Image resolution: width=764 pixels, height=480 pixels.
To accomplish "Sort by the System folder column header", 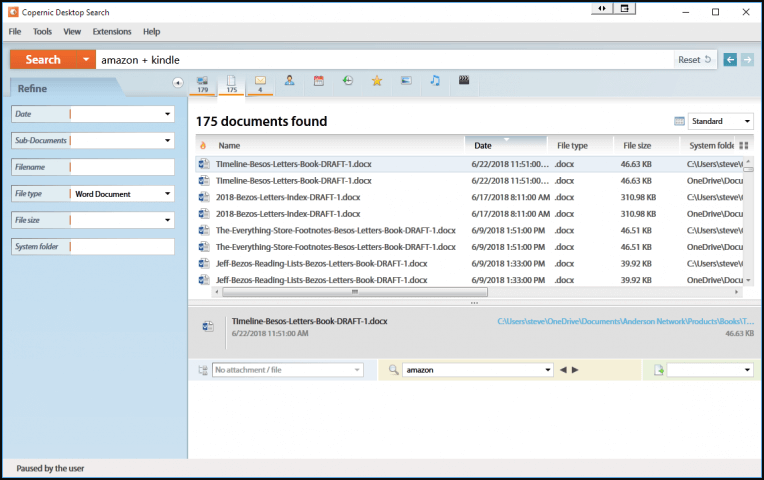I will (x=710, y=145).
